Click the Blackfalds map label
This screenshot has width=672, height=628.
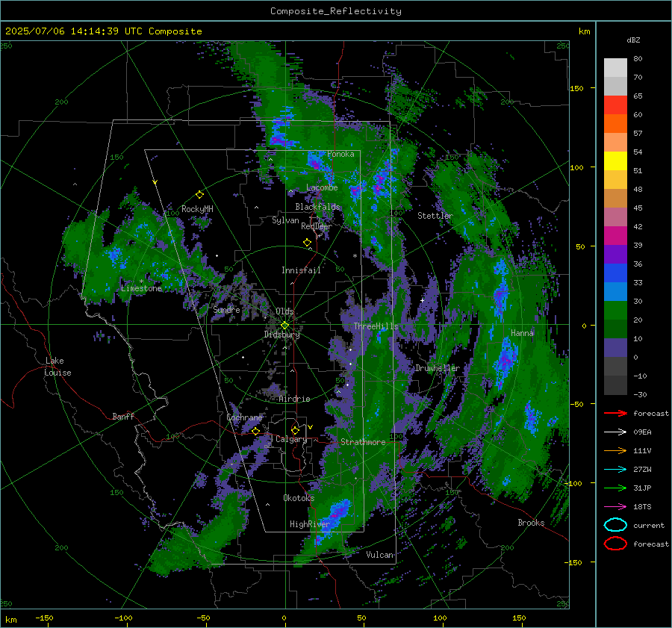coord(317,207)
